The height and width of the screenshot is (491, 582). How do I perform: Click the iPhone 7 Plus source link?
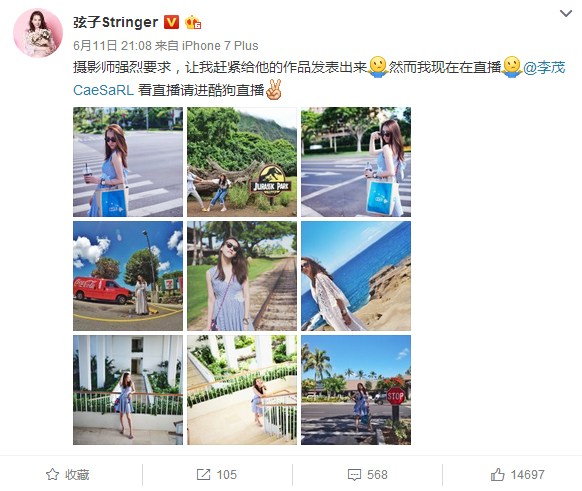click(x=220, y=46)
